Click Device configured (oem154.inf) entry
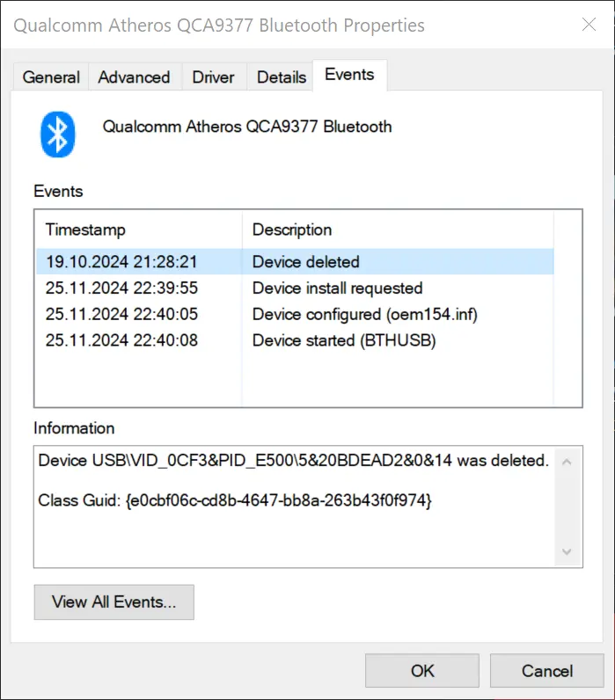This screenshot has height=700, width=615. [365, 314]
